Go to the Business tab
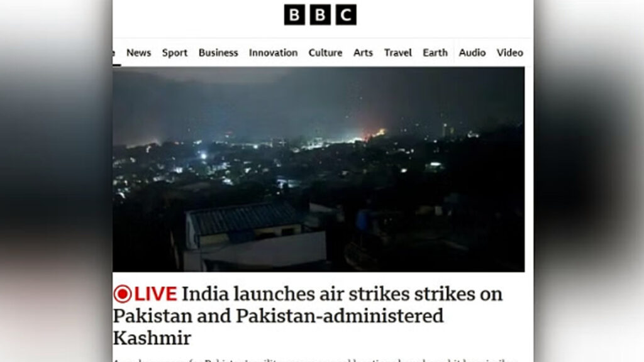Image resolution: width=644 pixels, height=362 pixels. click(x=218, y=53)
